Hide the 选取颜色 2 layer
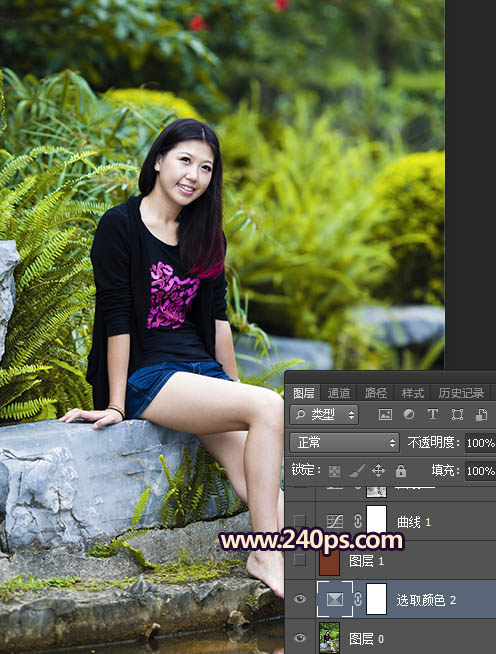This screenshot has width=496, height=654. pyautogui.click(x=300, y=599)
